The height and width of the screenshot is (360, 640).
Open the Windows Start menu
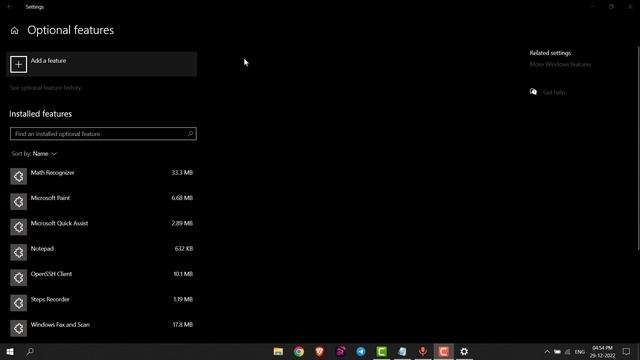[x=10, y=351]
